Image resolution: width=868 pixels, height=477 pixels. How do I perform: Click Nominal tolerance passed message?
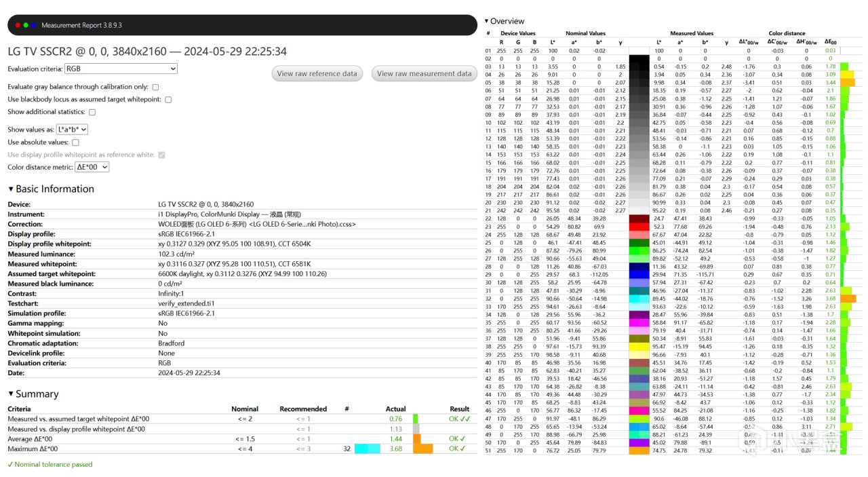50,465
